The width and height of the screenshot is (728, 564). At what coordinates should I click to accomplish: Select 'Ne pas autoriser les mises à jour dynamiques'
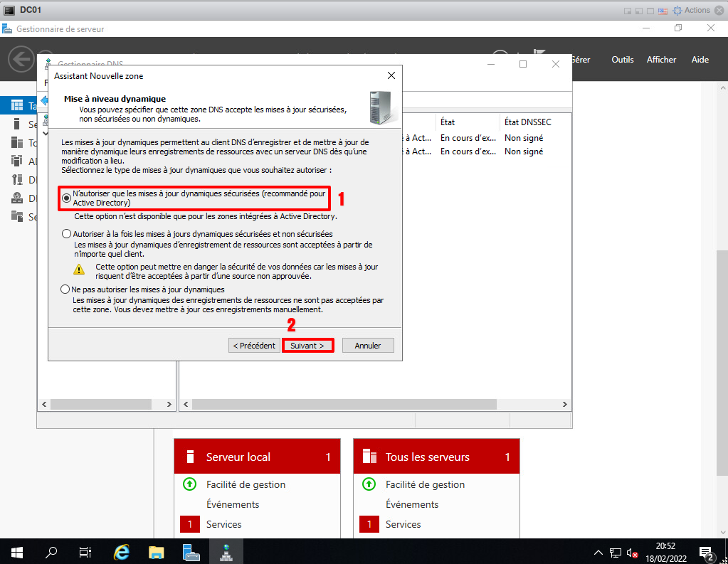pyautogui.click(x=67, y=290)
